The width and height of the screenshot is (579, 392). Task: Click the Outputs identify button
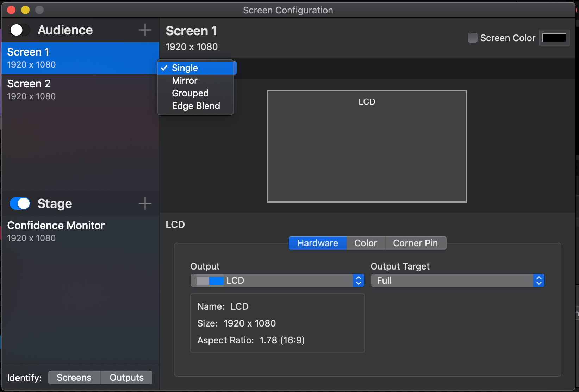point(126,377)
